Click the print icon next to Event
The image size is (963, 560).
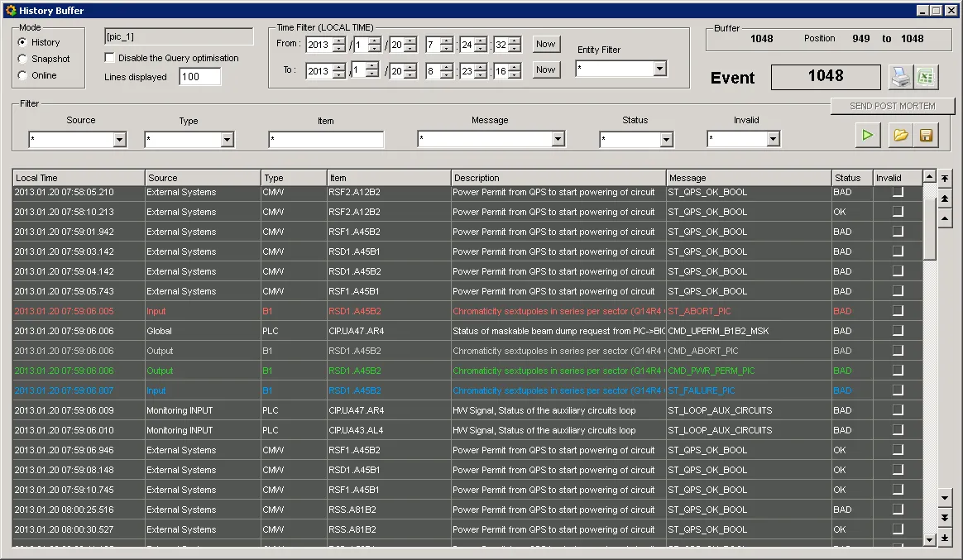[899, 77]
